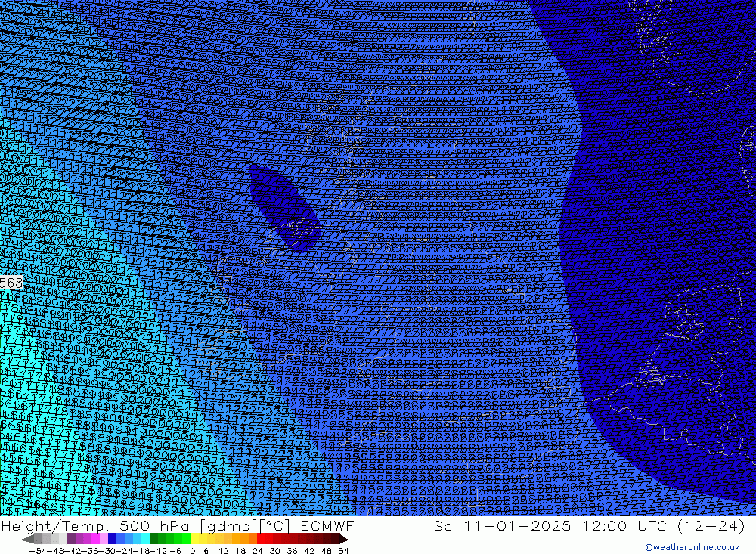This screenshot has height=554, width=756.
Task: Click the weatheronline.co.uk link
Action: click(692, 547)
